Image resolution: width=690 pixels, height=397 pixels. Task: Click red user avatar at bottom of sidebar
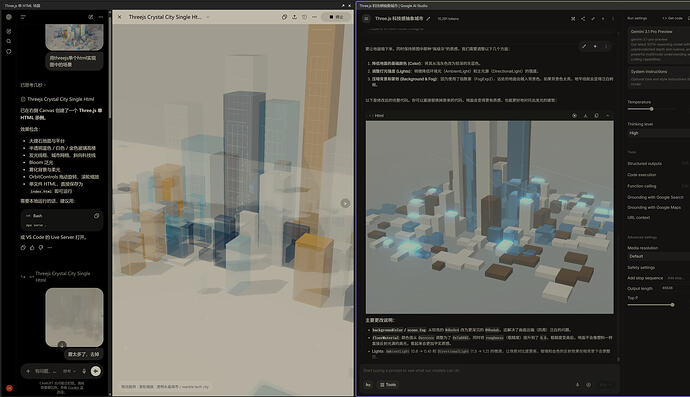tap(9, 388)
